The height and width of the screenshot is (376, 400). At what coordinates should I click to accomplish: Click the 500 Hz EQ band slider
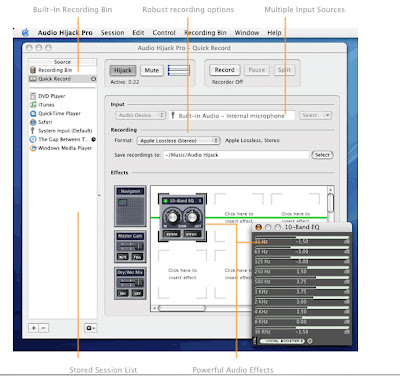tap(302, 277)
